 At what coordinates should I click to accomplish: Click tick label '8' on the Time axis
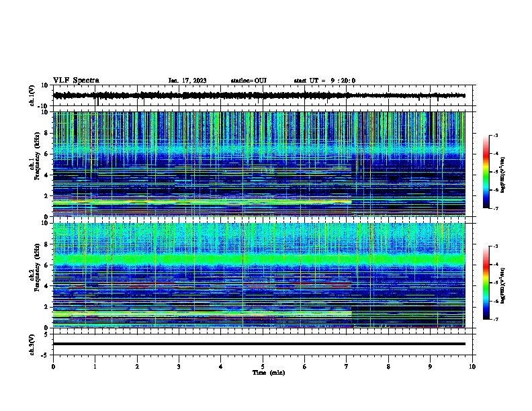tap(388, 367)
